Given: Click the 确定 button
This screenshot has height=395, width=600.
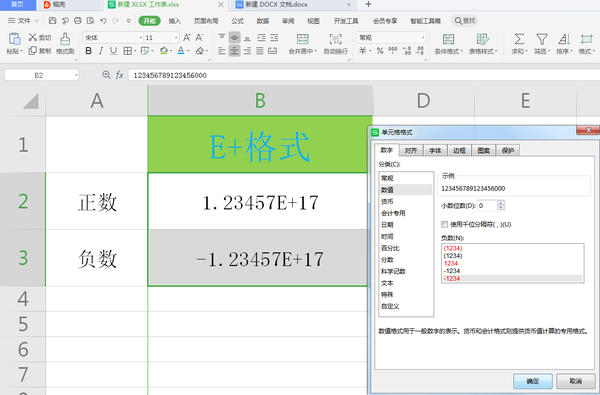Looking at the screenshot, I should [x=532, y=381].
